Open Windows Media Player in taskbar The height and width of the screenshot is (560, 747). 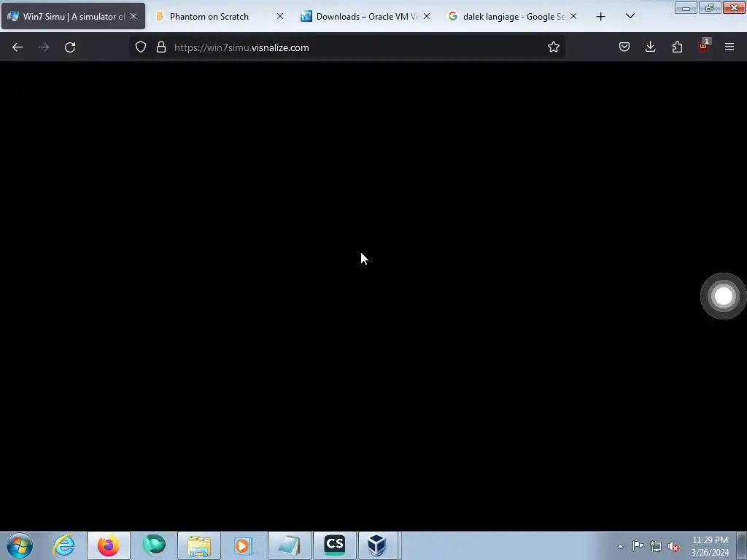pos(244,545)
